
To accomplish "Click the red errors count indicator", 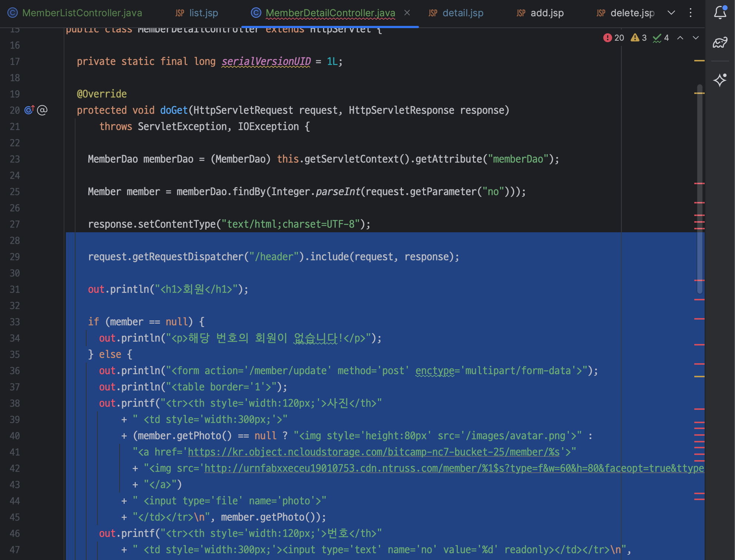I will pos(614,38).
